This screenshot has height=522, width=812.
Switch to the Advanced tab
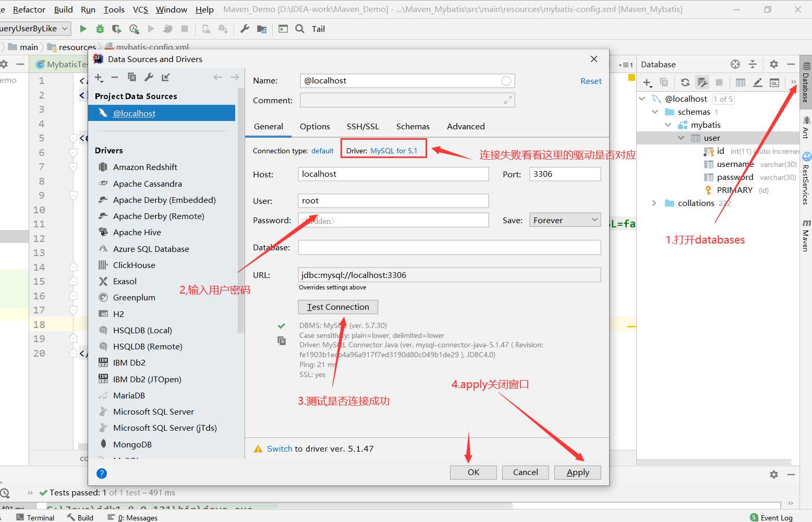[x=466, y=126]
